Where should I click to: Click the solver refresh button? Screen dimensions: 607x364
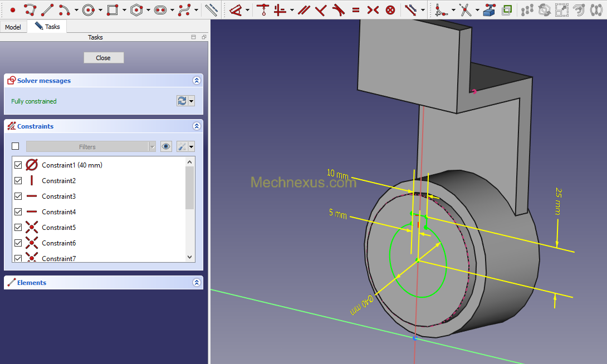pos(182,101)
